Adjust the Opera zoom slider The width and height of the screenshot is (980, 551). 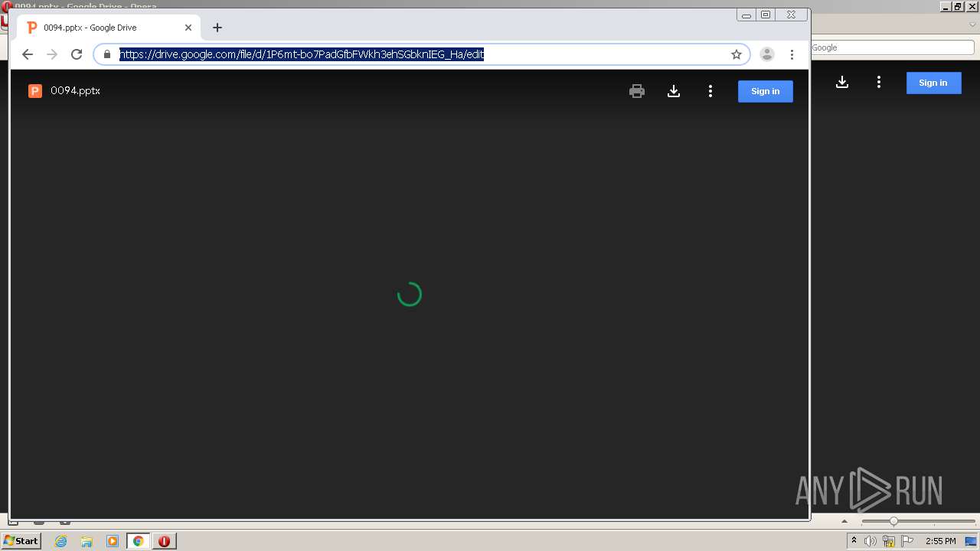click(893, 521)
